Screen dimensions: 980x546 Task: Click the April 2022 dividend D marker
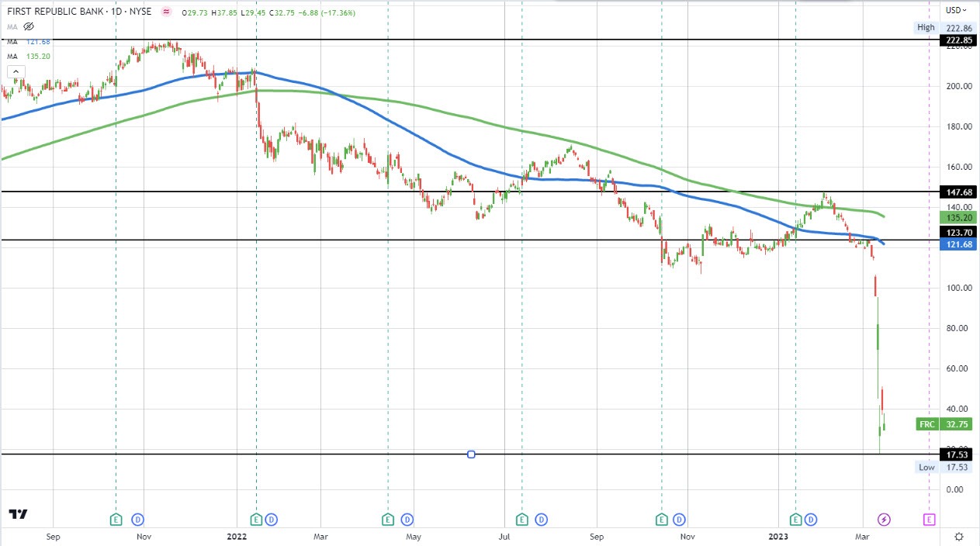pos(408,519)
